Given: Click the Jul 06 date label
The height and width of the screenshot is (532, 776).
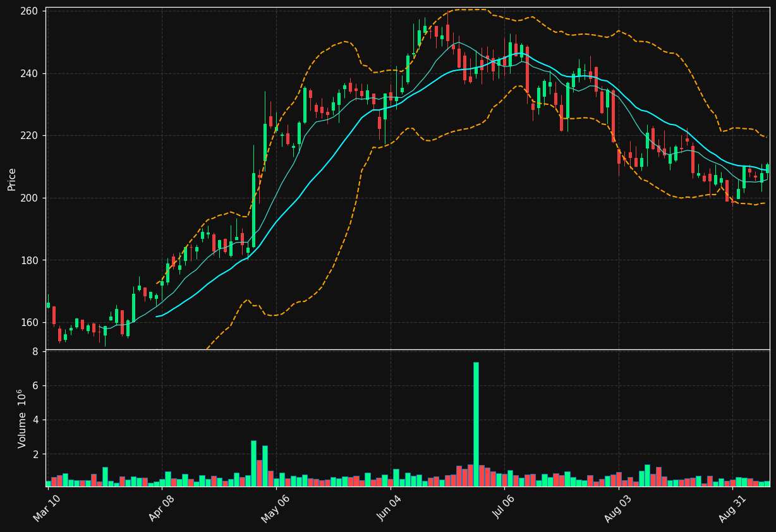Looking at the screenshot, I should pos(504,508).
